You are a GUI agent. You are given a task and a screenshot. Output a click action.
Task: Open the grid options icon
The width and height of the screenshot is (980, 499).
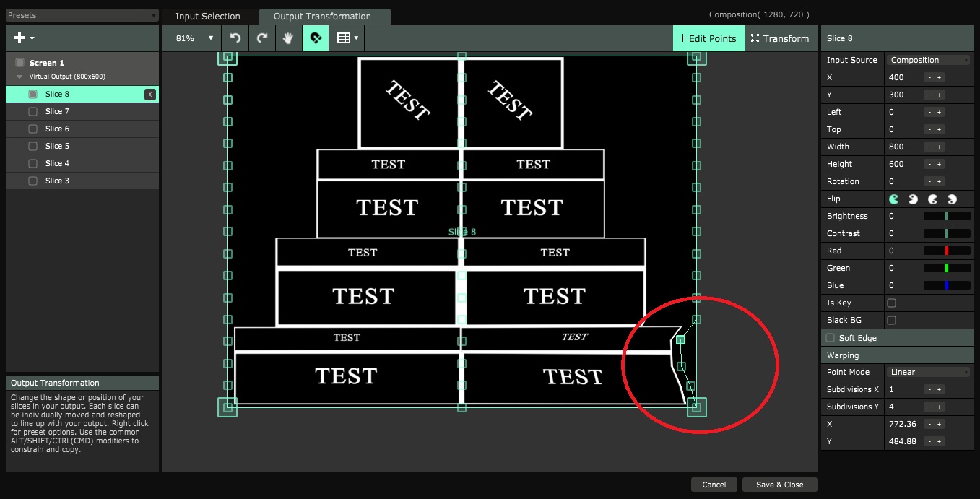click(x=346, y=38)
